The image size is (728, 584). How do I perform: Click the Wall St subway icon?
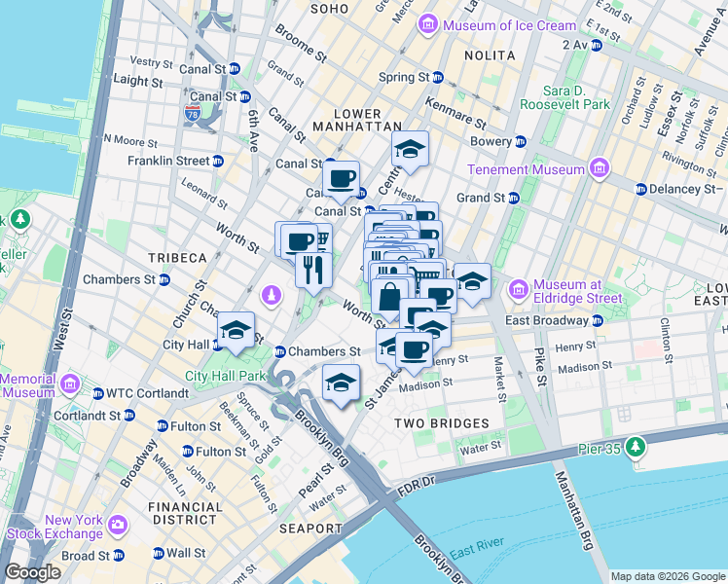tap(159, 554)
